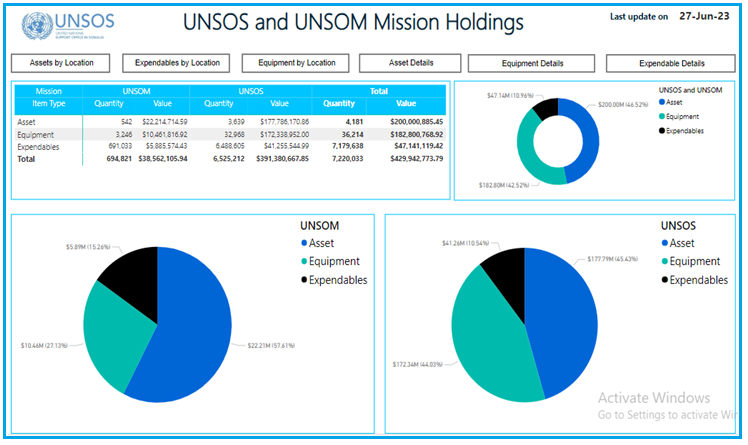This screenshot has width=748, height=445.
Task: Open the Assets by Location page
Action: click(x=61, y=63)
